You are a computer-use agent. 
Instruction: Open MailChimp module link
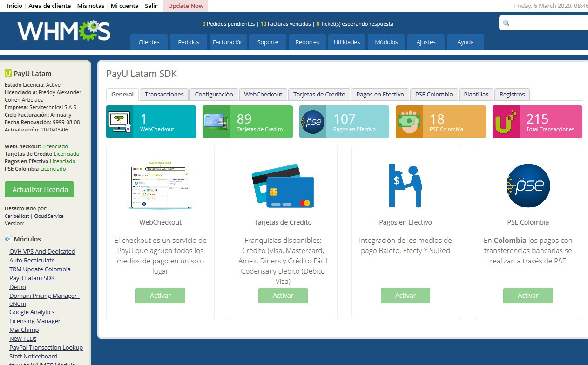pyautogui.click(x=23, y=330)
